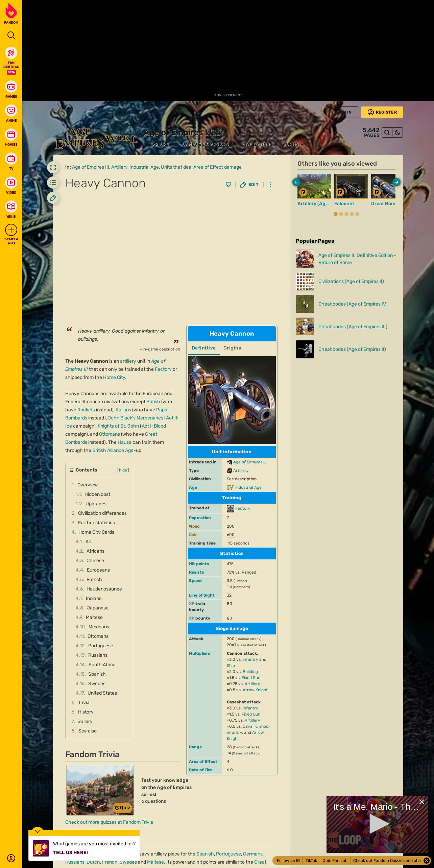Click the Register button
434x868 pixels.
pos(382,112)
